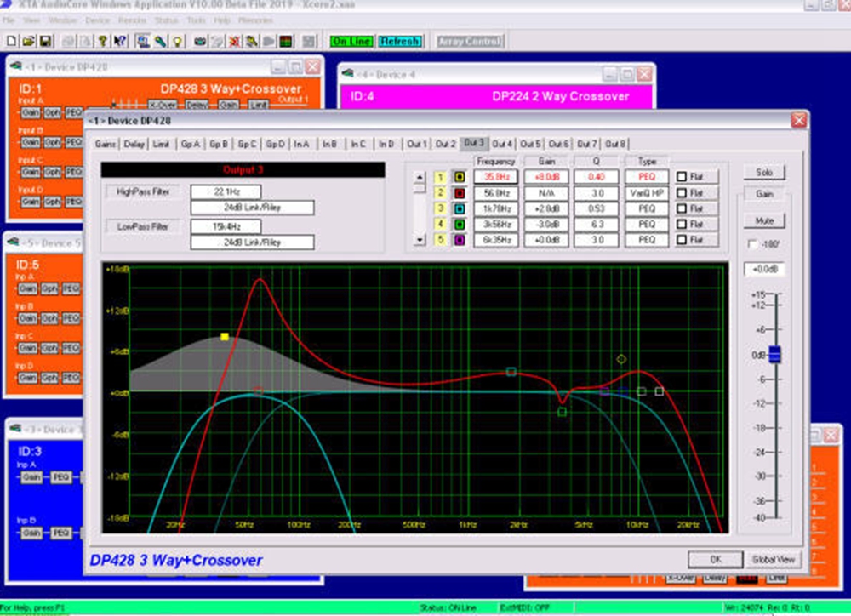Switch to the Gains tab
Image resolution: width=851 pixels, height=616 pixels.
click(106, 144)
